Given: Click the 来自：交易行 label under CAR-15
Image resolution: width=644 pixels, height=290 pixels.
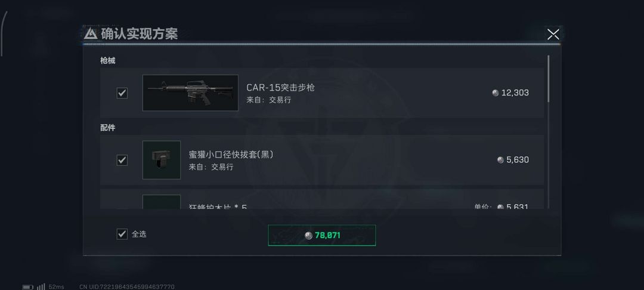Looking at the screenshot, I should (268, 100).
